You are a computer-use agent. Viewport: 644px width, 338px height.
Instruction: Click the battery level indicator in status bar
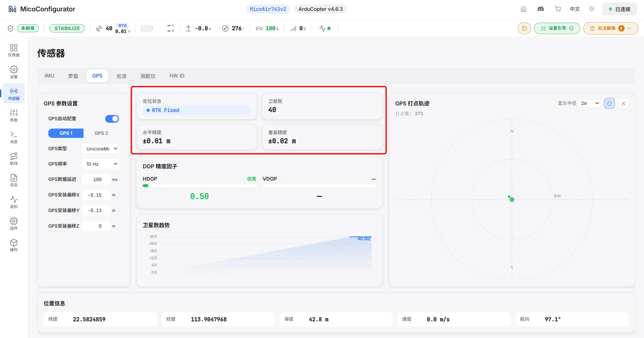147,28
